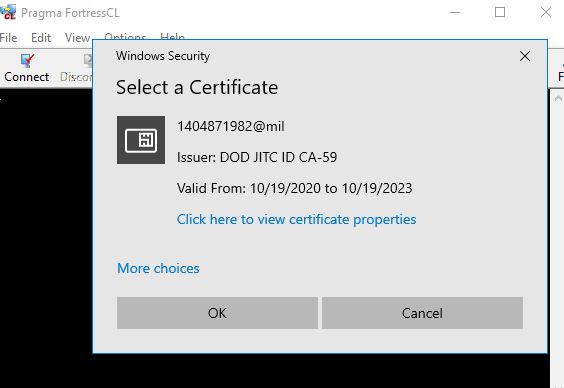Viewport: 564px width, 388px height.
Task: Close the Pragma FortressCL window
Action: tap(546, 13)
